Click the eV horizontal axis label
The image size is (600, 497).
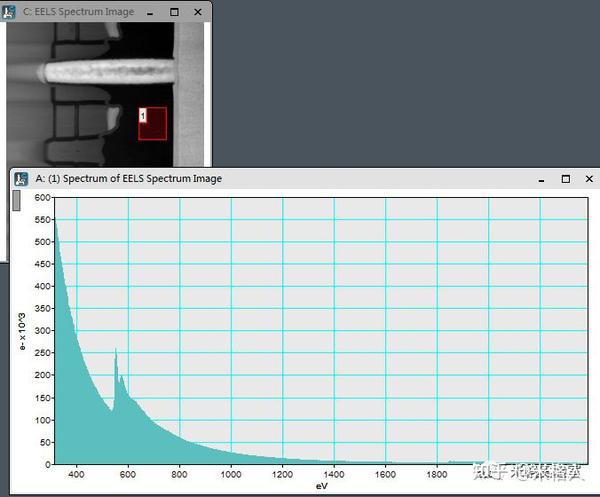click(322, 486)
